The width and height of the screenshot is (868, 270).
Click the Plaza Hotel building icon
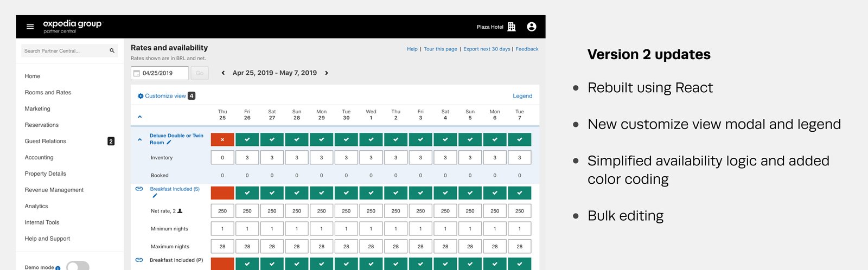511,27
